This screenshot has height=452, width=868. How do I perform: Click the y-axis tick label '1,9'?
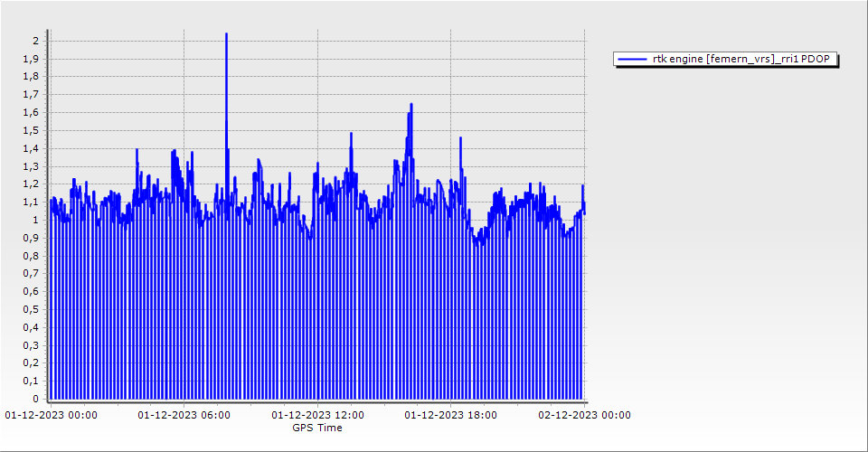(x=32, y=59)
